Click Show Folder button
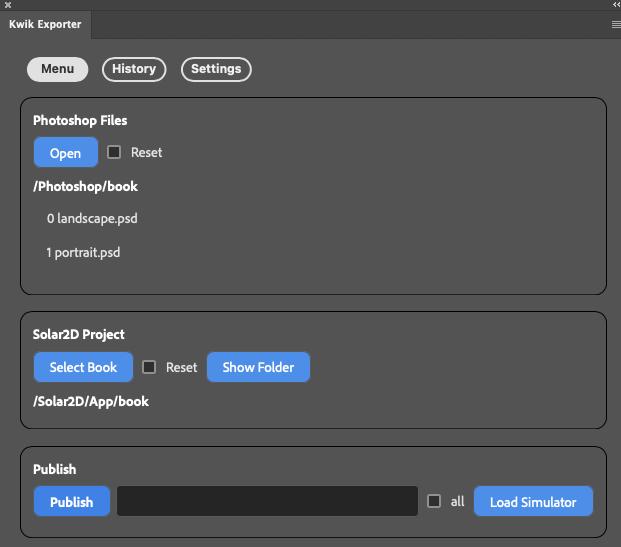This screenshot has width=621, height=547. click(x=258, y=367)
